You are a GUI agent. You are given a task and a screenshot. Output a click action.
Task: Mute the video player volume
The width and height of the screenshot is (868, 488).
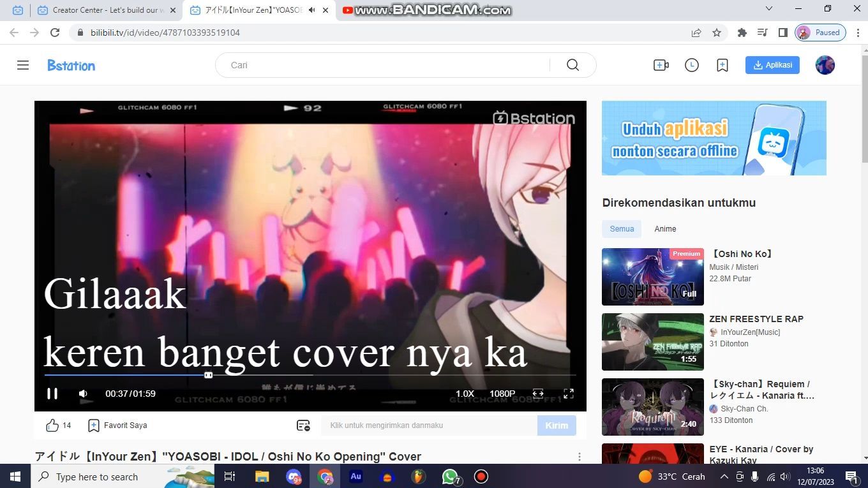click(x=83, y=394)
